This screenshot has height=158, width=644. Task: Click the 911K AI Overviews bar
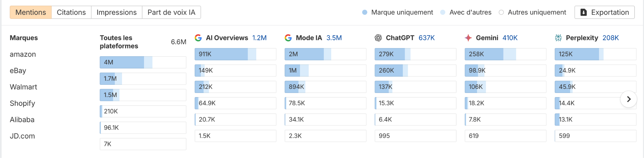[x=236, y=54]
